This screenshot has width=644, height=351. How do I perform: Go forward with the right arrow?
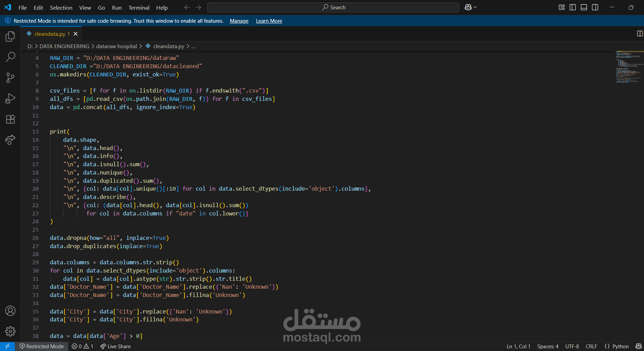(198, 7)
